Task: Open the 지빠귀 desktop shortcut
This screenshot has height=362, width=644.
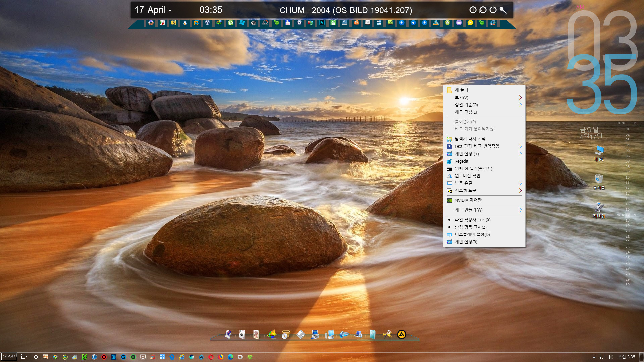Action: coord(599,210)
